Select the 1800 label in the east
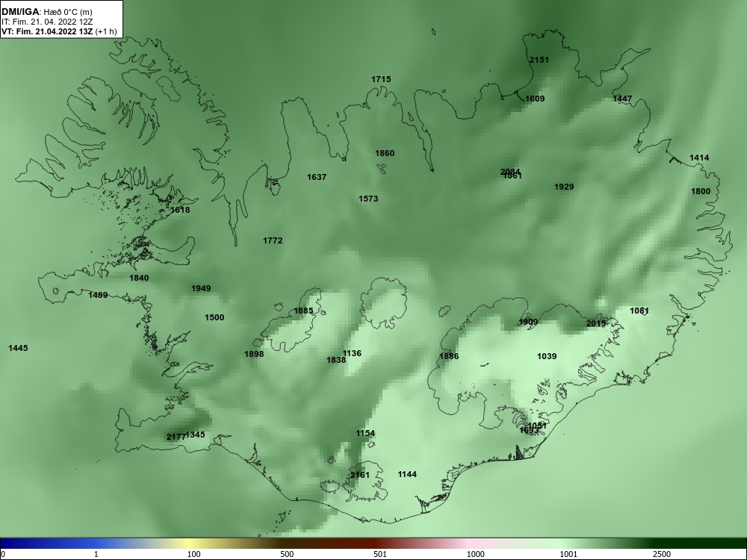 701,191
